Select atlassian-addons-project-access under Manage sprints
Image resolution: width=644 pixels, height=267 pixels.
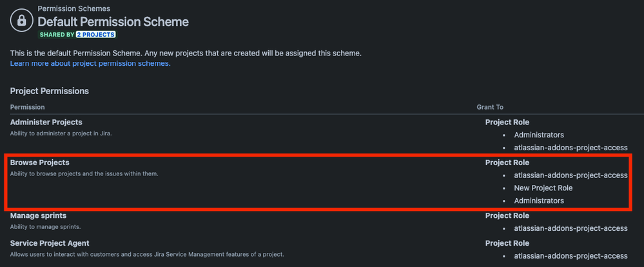571,228
